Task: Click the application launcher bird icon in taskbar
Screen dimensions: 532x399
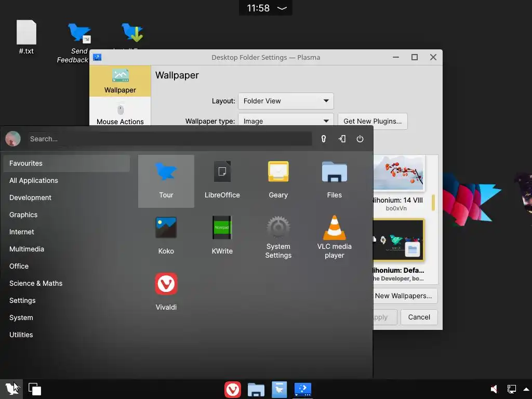Action: pyautogui.click(x=12, y=389)
